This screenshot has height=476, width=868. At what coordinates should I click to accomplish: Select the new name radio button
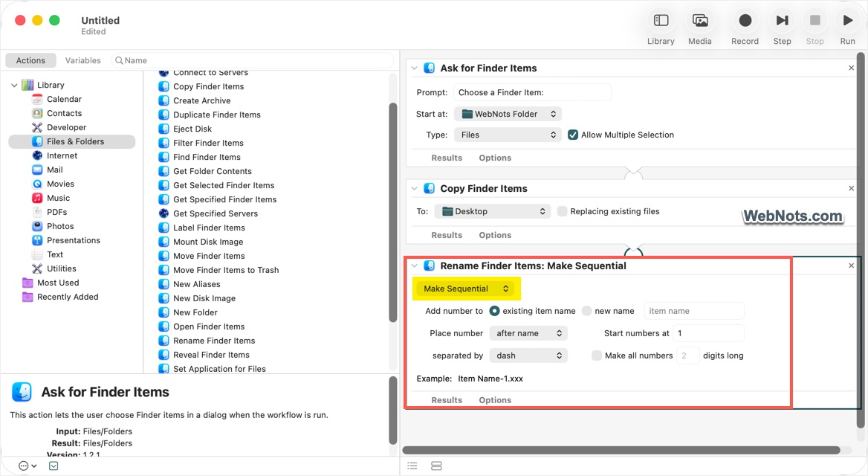pos(587,311)
